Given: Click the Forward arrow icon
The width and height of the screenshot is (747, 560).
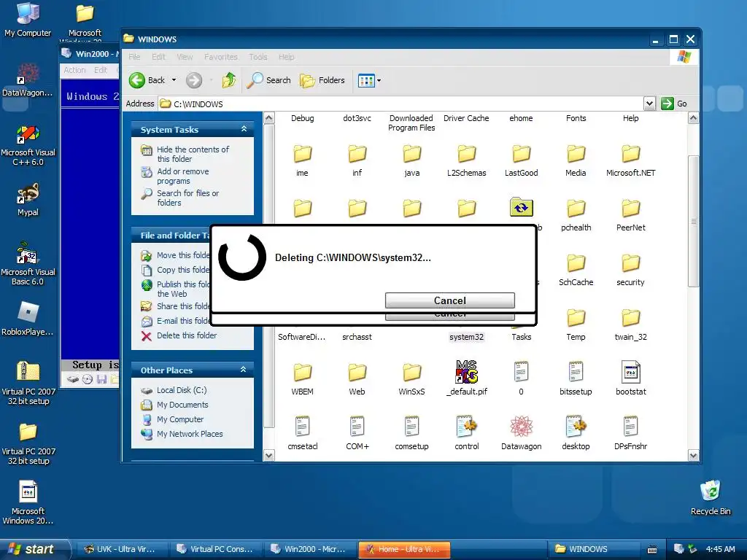Looking at the screenshot, I should (194, 80).
